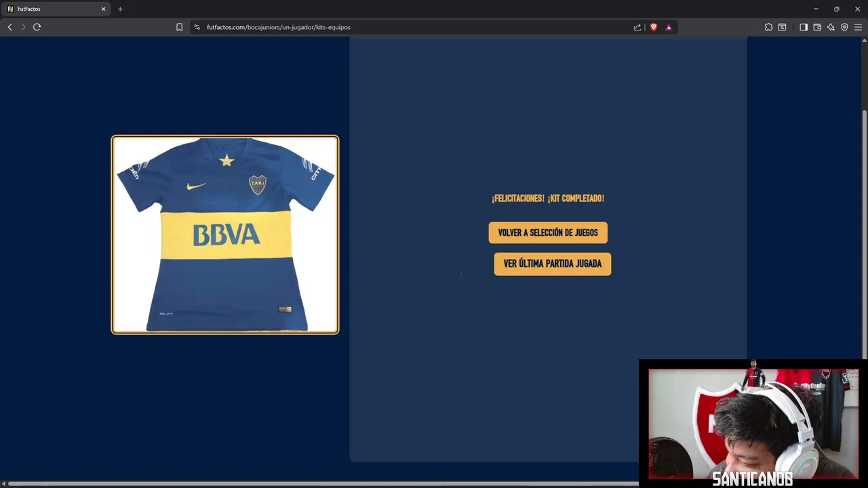
Task: Open the Extensions puzzle icon
Action: tap(768, 27)
